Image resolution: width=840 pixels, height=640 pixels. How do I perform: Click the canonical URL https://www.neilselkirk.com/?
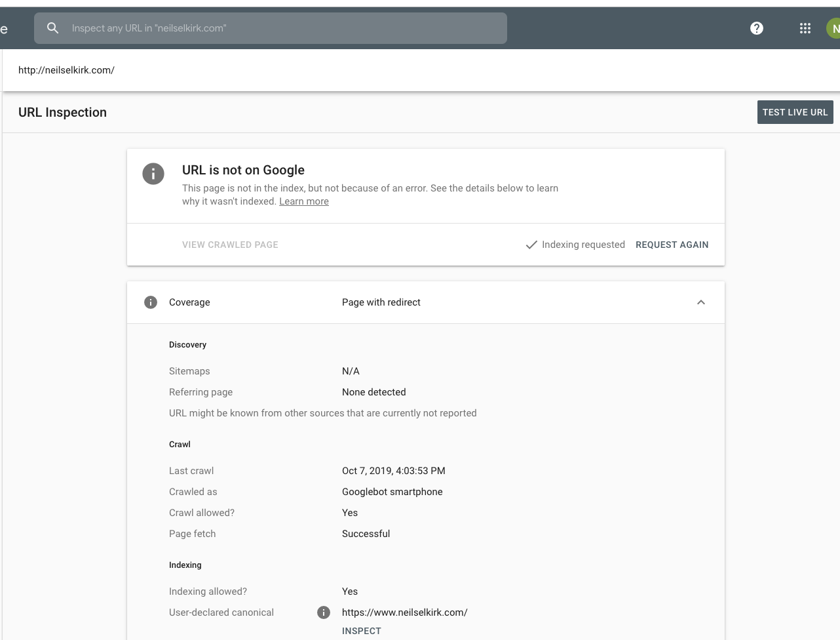404,612
